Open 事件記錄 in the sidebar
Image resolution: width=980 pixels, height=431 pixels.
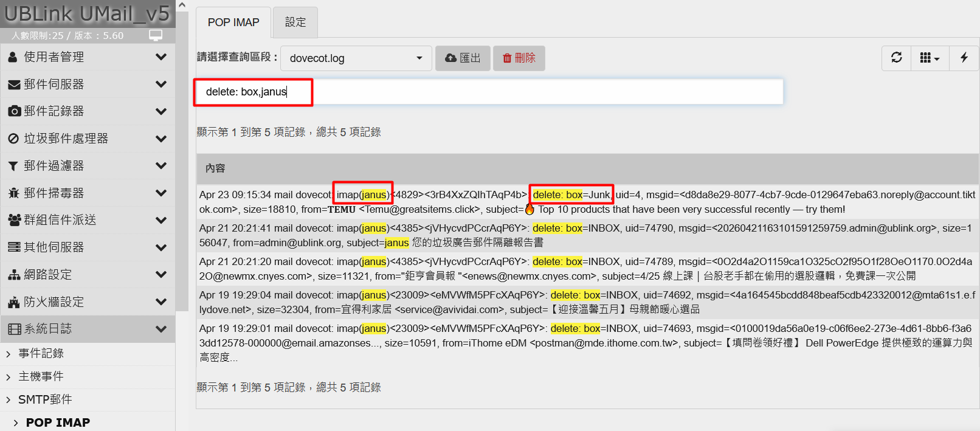(x=41, y=353)
